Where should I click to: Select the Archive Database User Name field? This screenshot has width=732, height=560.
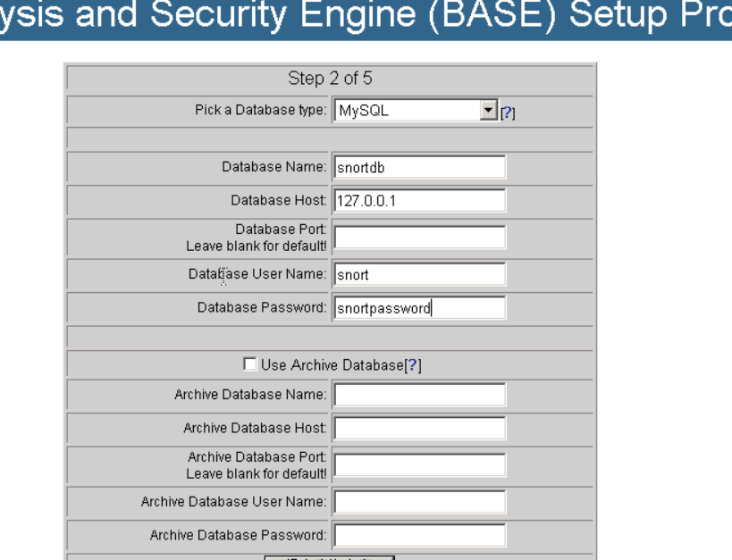pos(419,502)
